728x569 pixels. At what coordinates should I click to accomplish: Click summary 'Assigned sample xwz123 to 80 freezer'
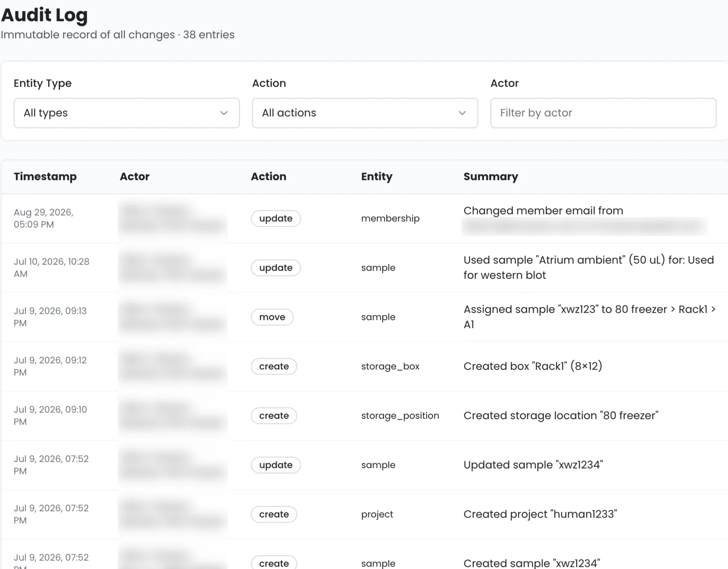click(590, 317)
